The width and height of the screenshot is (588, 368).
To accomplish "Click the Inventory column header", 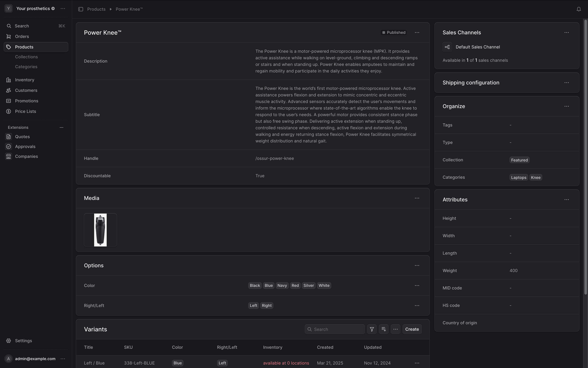I will tap(273, 347).
